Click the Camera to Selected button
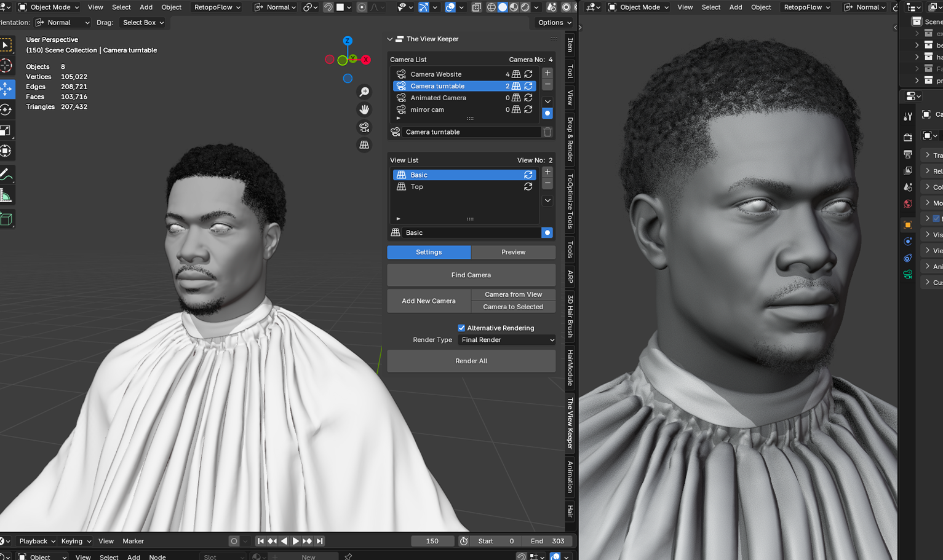 (x=513, y=307)
